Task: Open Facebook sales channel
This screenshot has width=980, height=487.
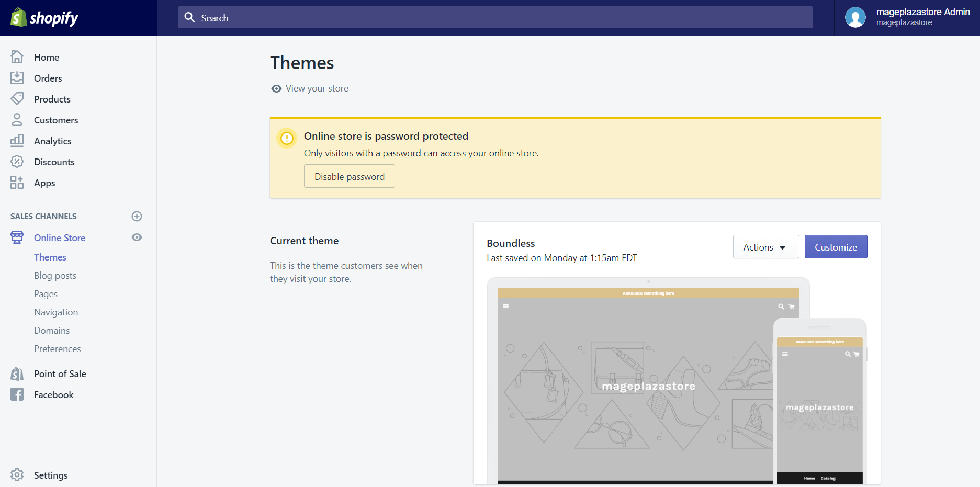Action: [x=54, y=394]
